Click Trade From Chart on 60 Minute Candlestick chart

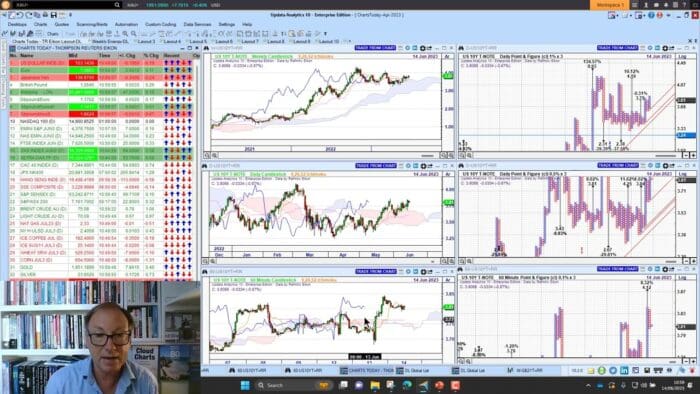point(375,271)
